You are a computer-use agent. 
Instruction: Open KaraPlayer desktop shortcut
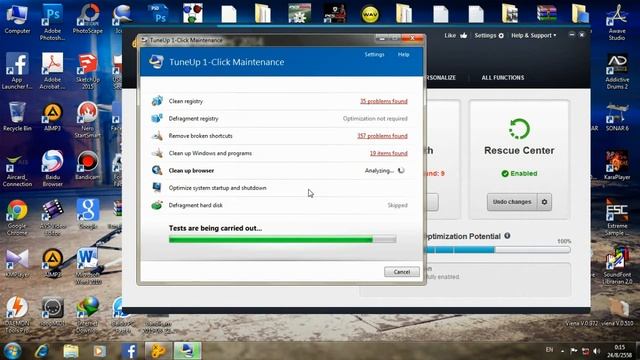[617, 165]
